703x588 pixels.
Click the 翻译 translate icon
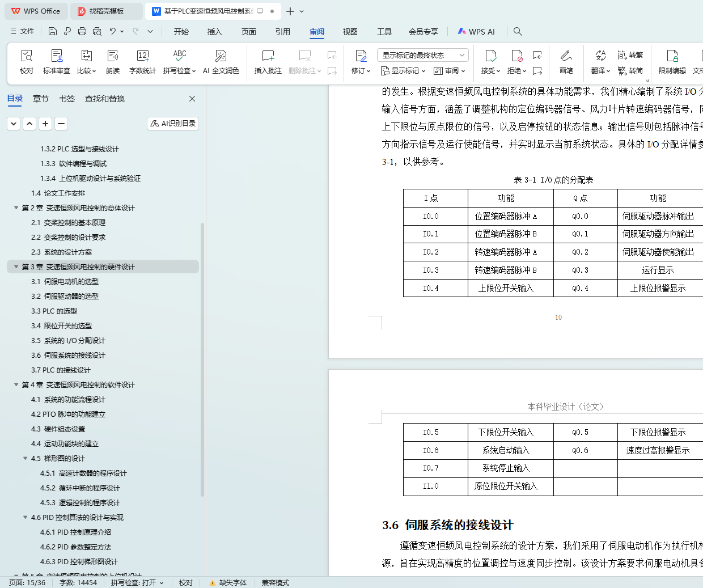click(x=600, y=56)
